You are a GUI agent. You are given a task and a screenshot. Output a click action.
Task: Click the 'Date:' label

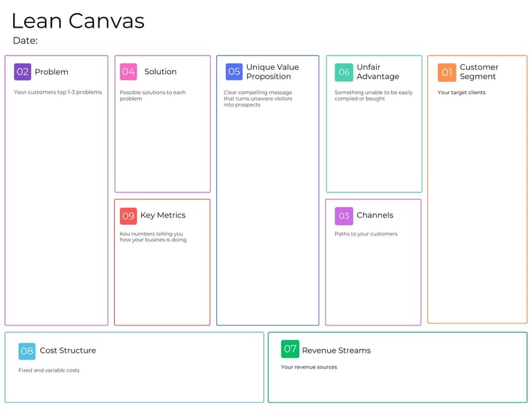coord(25,41)
